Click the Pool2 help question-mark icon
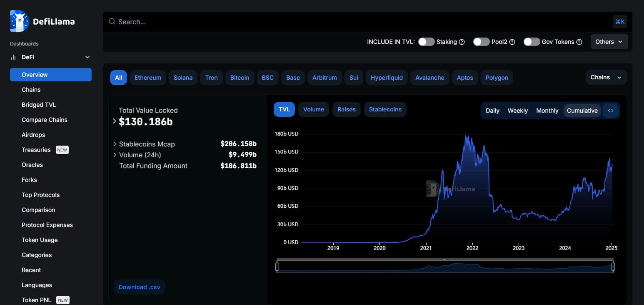This screenshot has height=305, width=644. tap(512, 42)
